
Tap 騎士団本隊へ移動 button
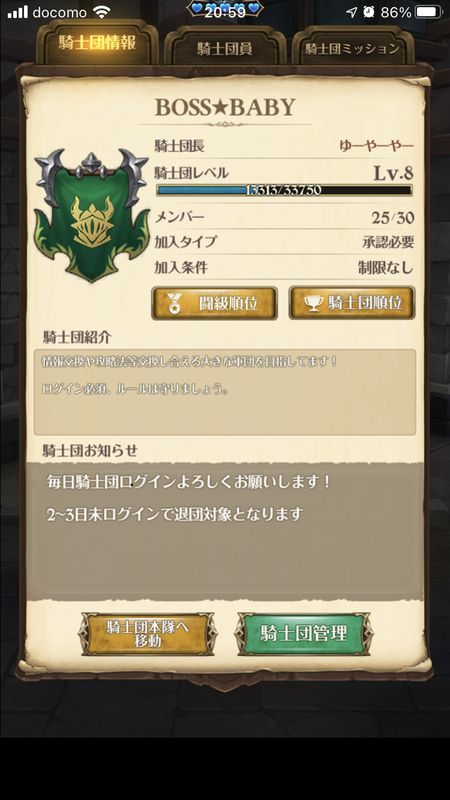147,634
